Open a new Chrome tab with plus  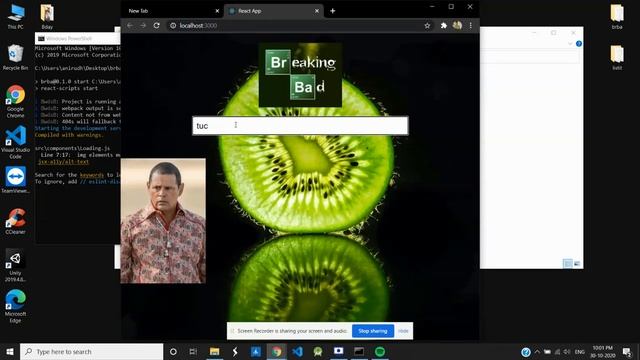[x=333, y=11]
